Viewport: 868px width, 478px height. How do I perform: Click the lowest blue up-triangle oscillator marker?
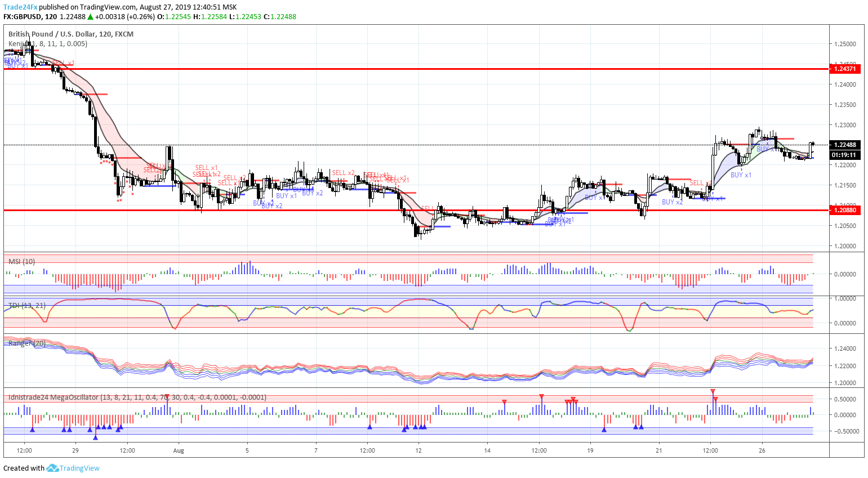point(95,437)
